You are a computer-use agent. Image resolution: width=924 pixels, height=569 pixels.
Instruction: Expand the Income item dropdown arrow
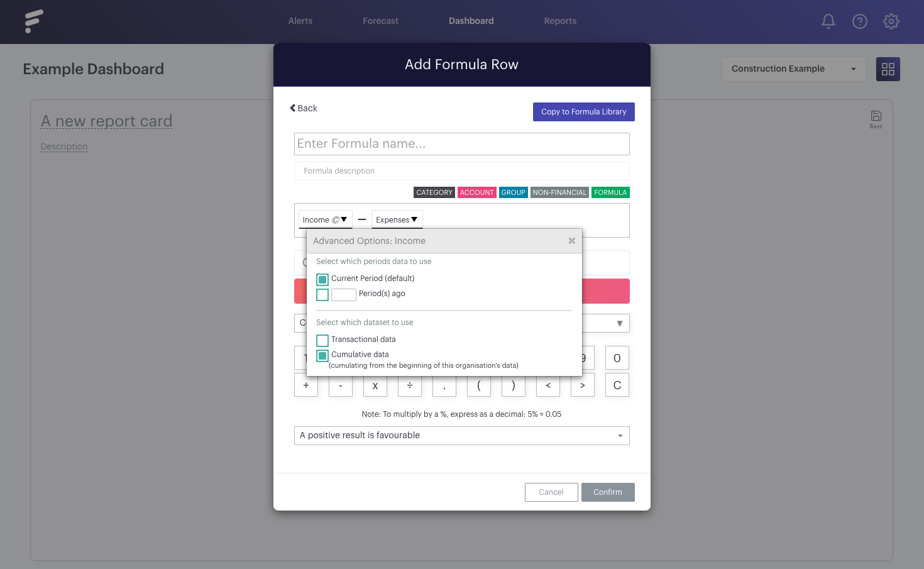tap(344, 219)
